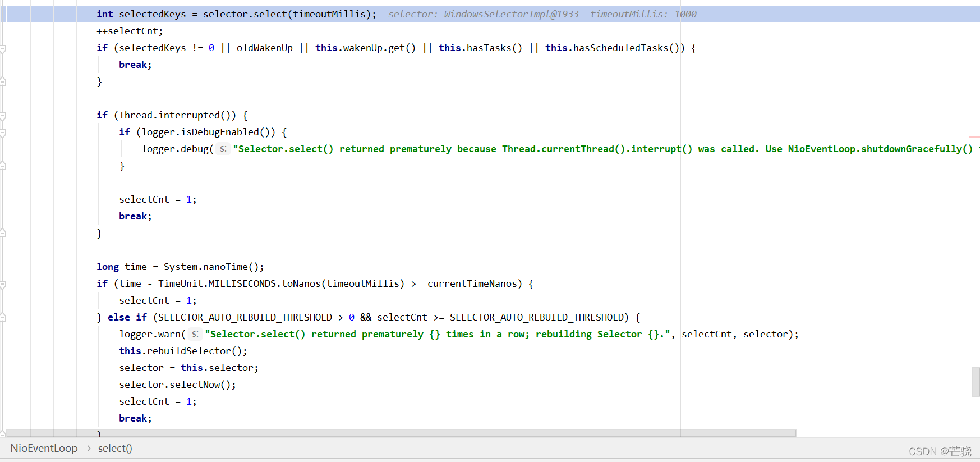Collapse the 'else if (SELECTOR_AUTO_REBUILD_THRESHOLD' fold marker
980x462 pixels.
3,317
